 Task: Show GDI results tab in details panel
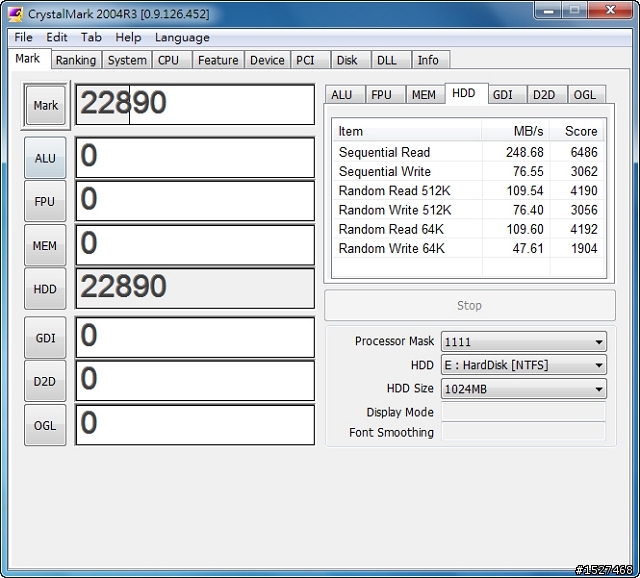[506, 95]
